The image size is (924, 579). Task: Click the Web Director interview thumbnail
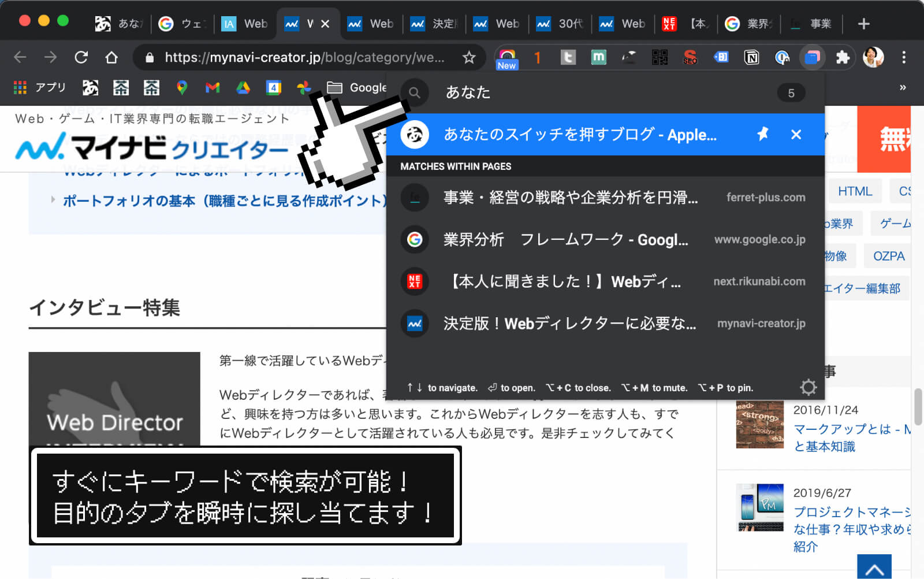point(114,399)
